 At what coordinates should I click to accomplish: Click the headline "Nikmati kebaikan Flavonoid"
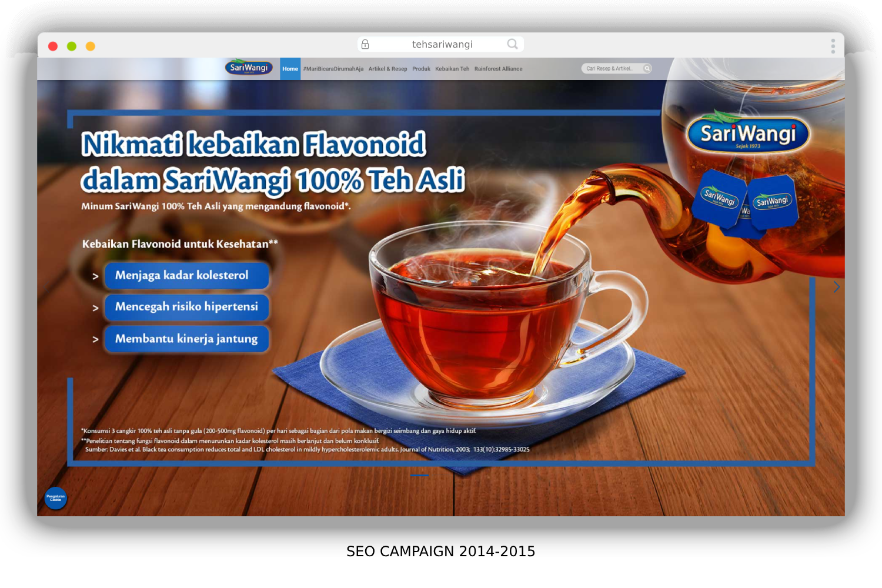click(x=254, y=144)
